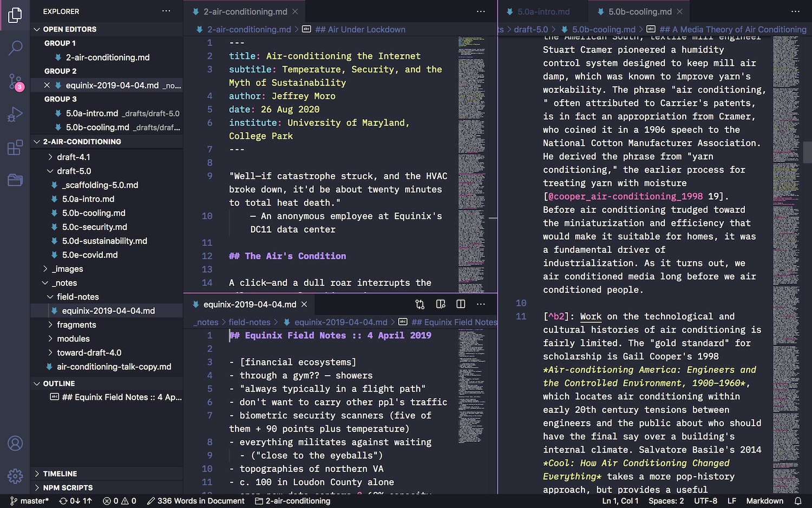Close the equinix-2019-04-04.md tab
This screenshot has width=812, height=508.
(x=304, y=304)
